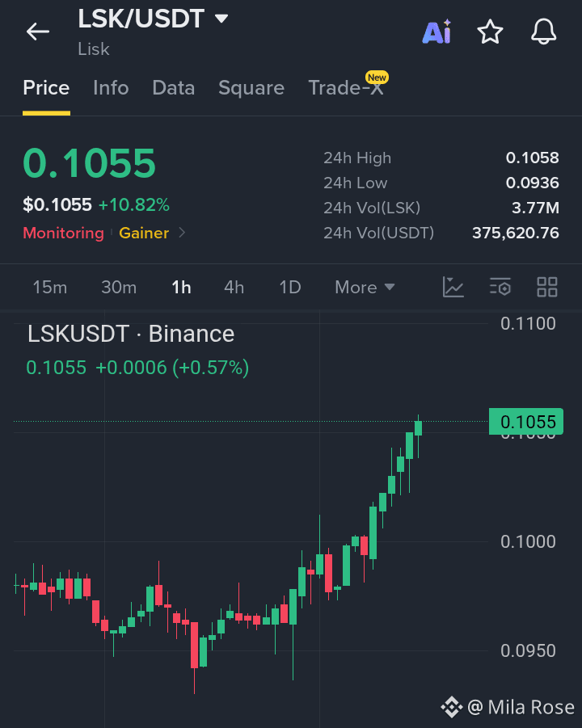The width and height of the screenshot is (582, 728).
Task: Click the 24h Vol(LSK) value 3.77M
Action: pyautogui.click(x=535, y=208)
